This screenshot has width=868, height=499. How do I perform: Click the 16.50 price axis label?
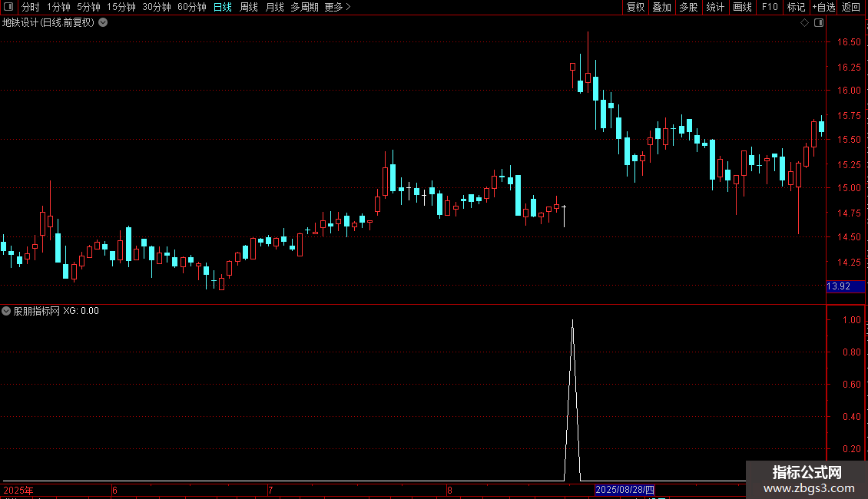click(x=849, y=42)
